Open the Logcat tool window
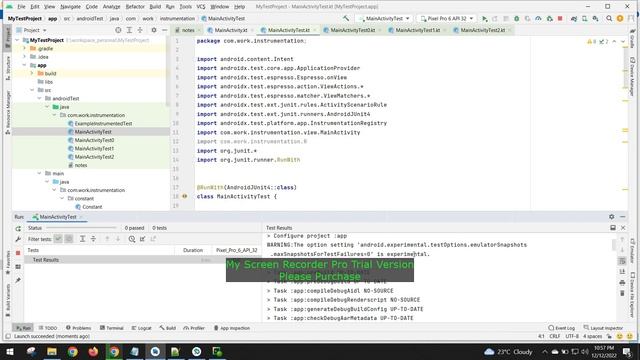Viewport: 640px width, 360px height. [x=141, y=328]
